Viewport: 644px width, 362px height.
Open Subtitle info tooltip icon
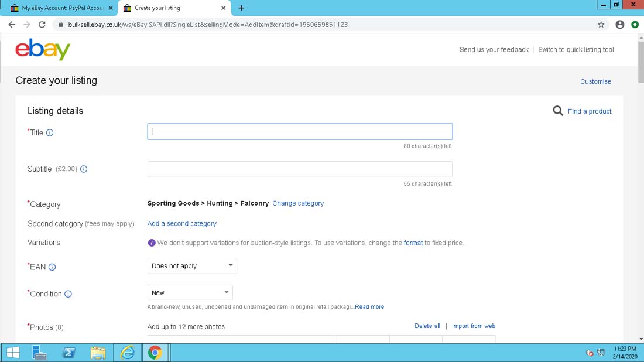84,169
